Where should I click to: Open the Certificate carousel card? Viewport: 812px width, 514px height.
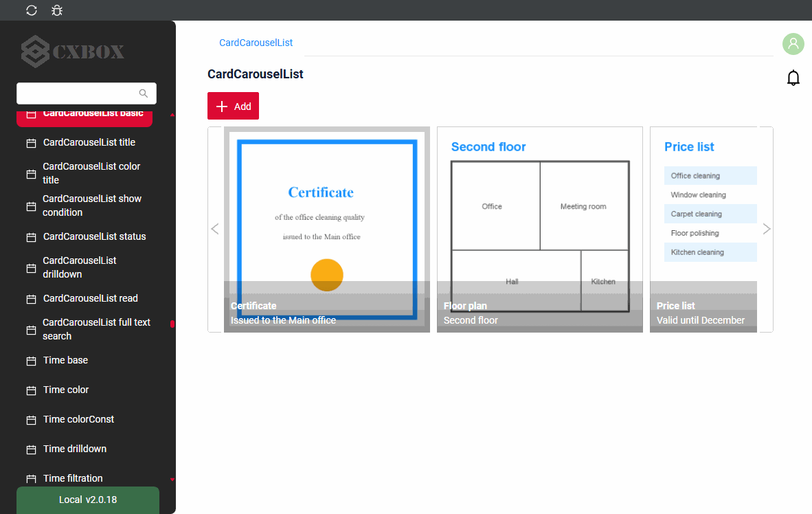pyautogui.click(x=327, y=230)
